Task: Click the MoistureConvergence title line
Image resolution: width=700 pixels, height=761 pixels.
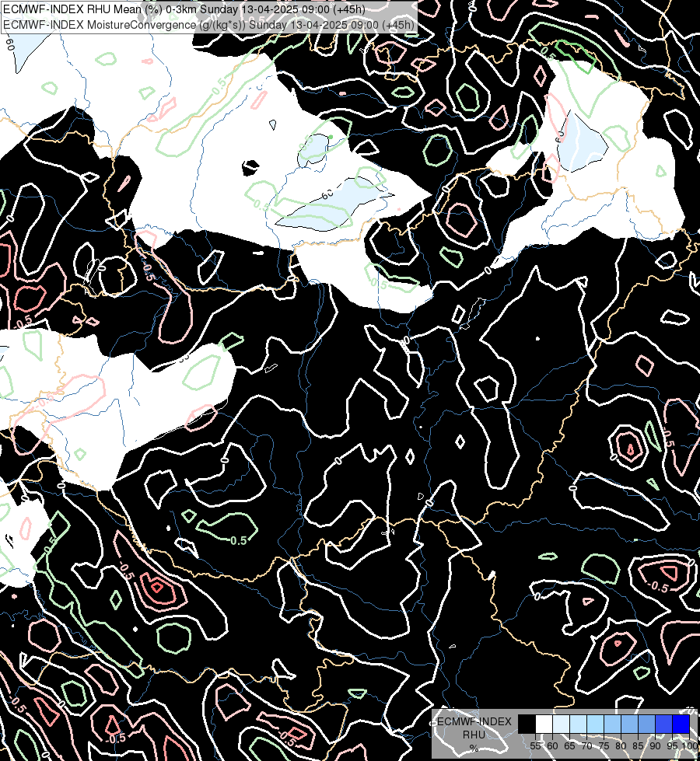Action: [209, 25]
